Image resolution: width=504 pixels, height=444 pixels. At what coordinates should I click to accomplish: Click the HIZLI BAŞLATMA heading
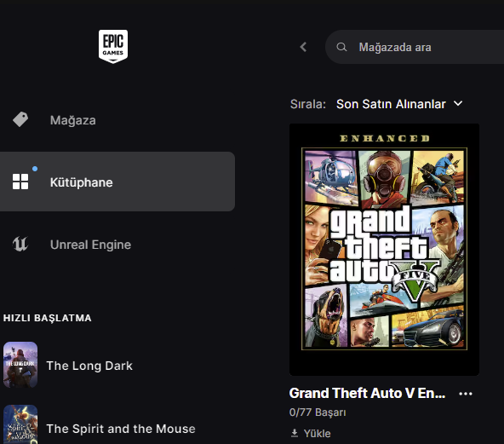(x=48, y=318)
